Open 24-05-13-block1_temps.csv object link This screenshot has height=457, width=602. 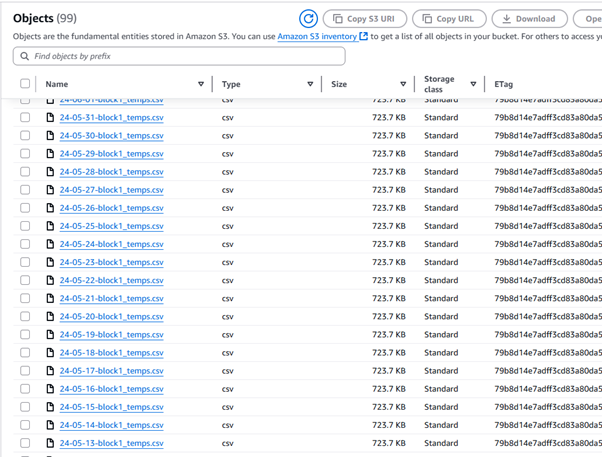(111, 443)
